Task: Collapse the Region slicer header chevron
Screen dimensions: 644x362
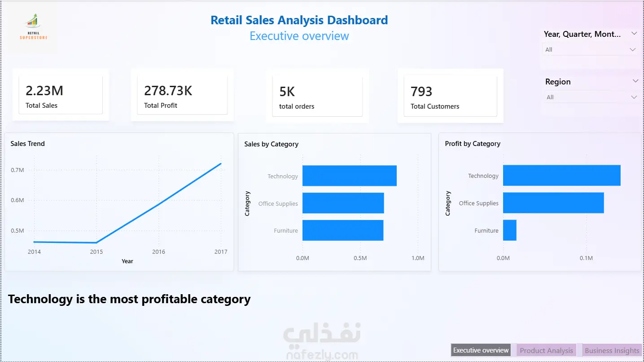Action: pos(635,81)
